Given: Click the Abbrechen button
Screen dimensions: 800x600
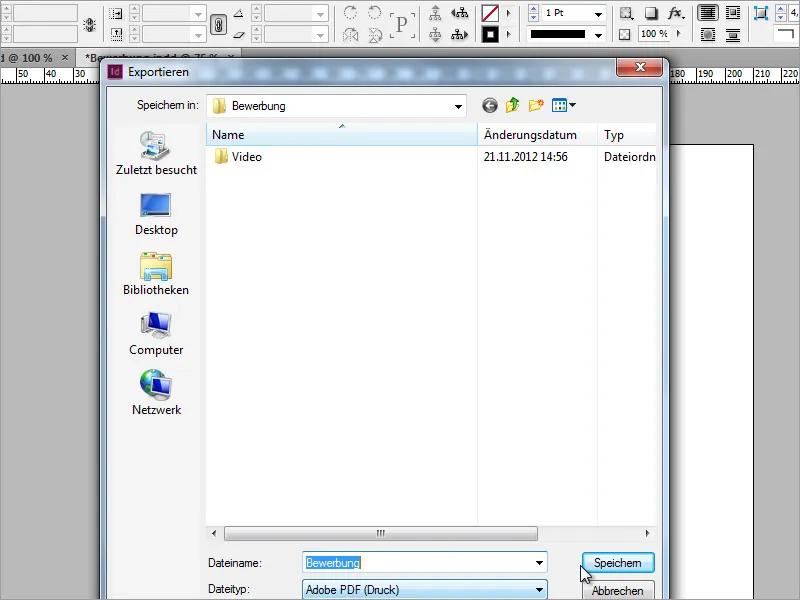Looking at the screenshot, I should point(618,591).
